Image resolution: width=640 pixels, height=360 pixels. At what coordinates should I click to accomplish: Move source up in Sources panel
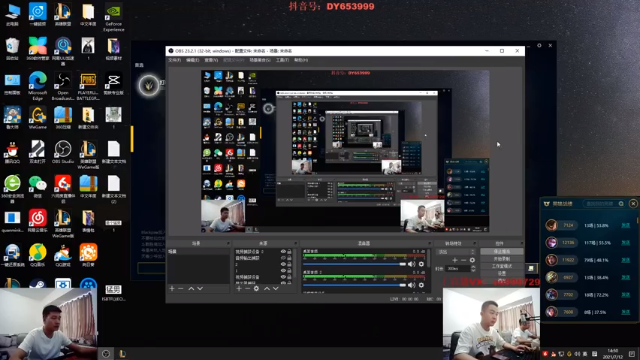point(267,289)
